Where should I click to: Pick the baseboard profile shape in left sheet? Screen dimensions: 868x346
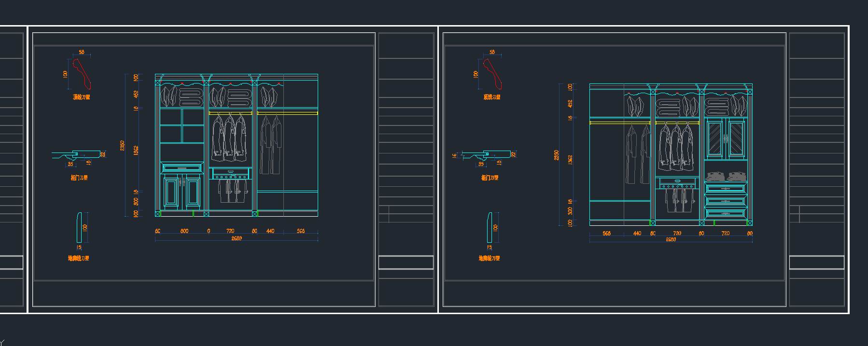[80, 228]
